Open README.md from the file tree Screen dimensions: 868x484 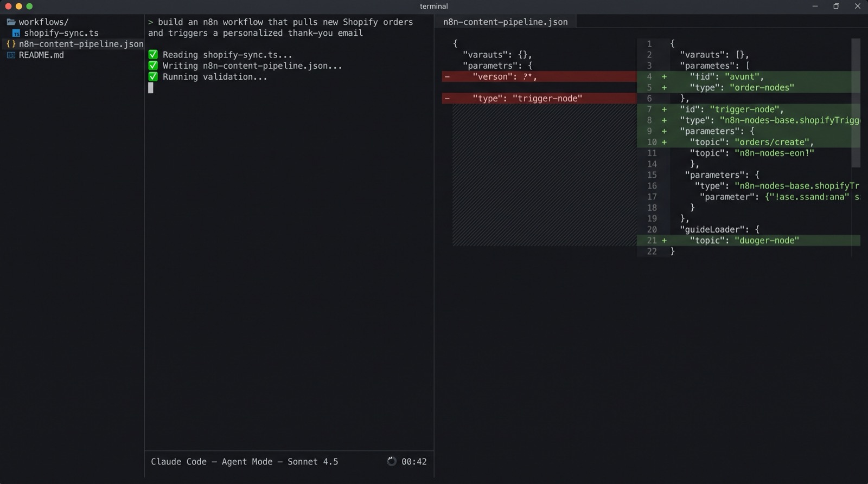point(41,55)
